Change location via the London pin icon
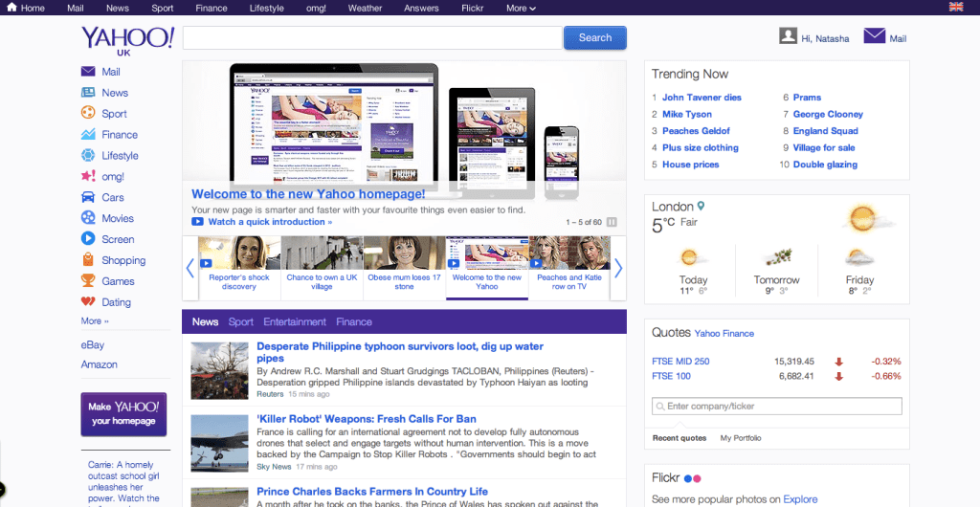The image size is (980, 507). (x=702, y=206)
